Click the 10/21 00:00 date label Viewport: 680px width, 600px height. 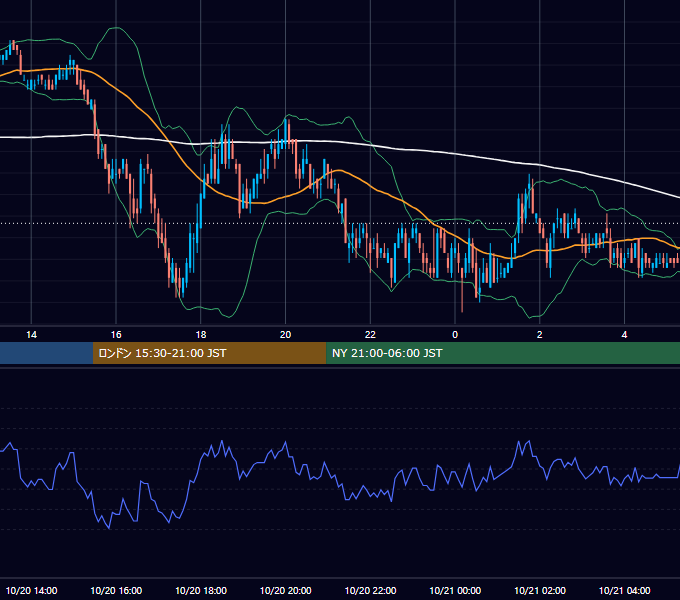(455, 590)
